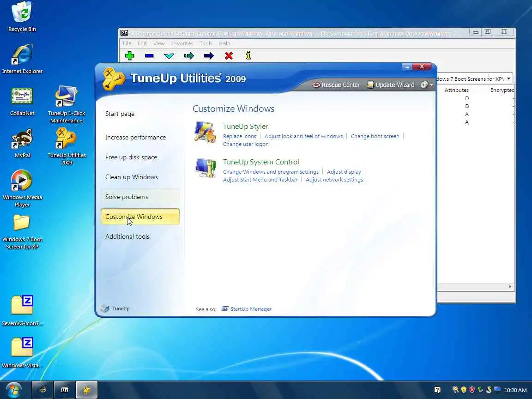Open StartUp Manager link
The width and height of the screenshot is (532, 399).
click(247, 309)
